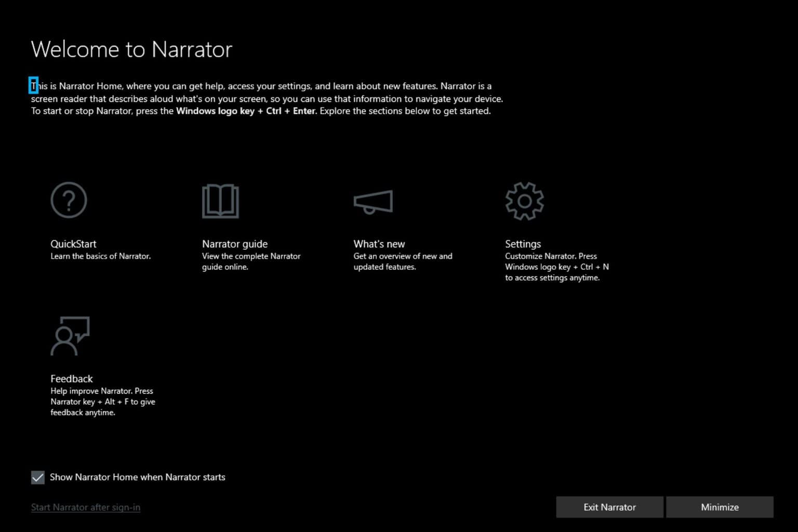This screenshot has height=532, width=798.
Task: Follow the Start Narrator after sign-in link
Action: [x=86, y=507]
